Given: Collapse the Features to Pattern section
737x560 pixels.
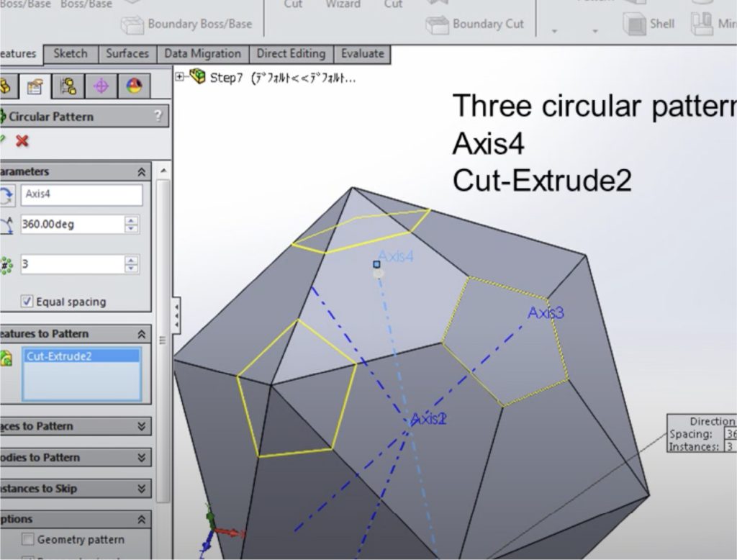Looking at the screenshot, I should pos(142,334).
